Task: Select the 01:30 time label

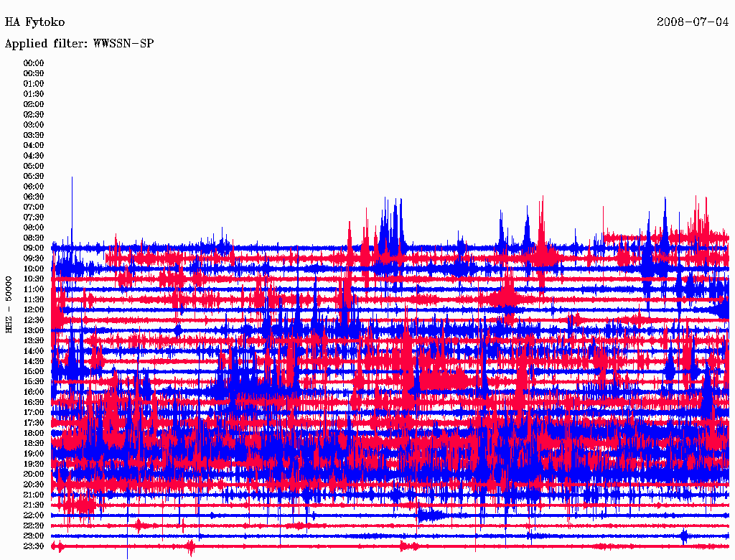Action: [x=34, y=94]
